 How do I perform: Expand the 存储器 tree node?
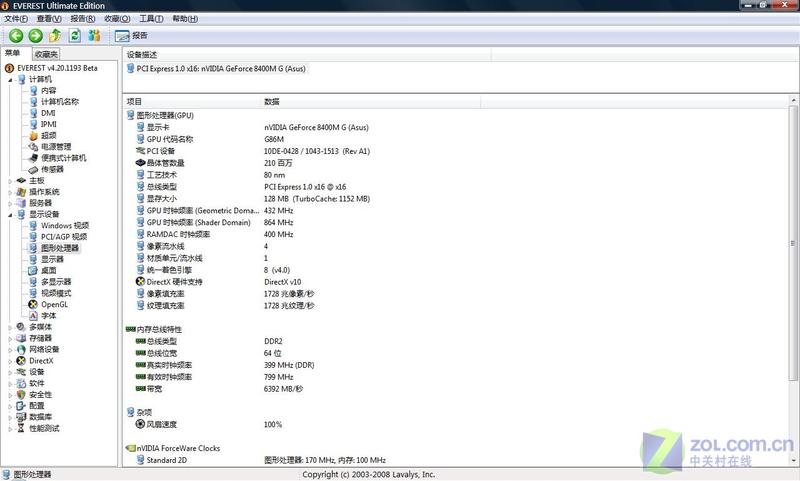[x=10, y=338]
